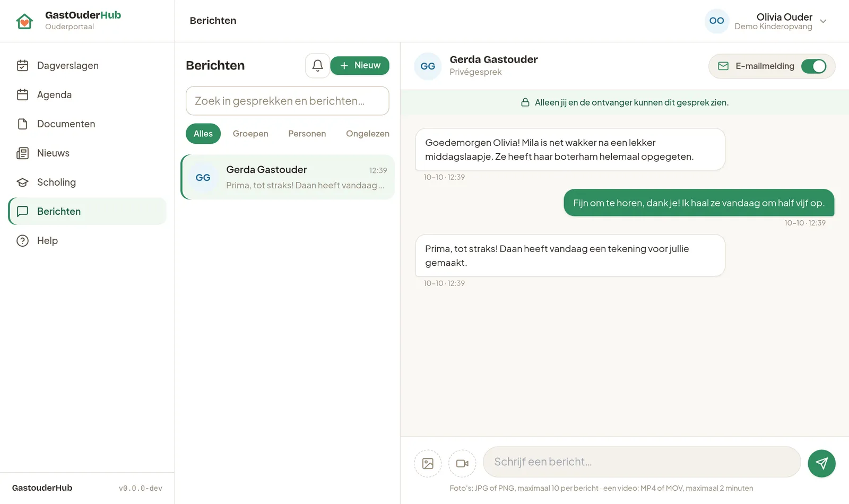The height and width of the screenshot is (504, 849).
Task: Click the green 'Fijn om te horen' message
Action: (699, 203)
